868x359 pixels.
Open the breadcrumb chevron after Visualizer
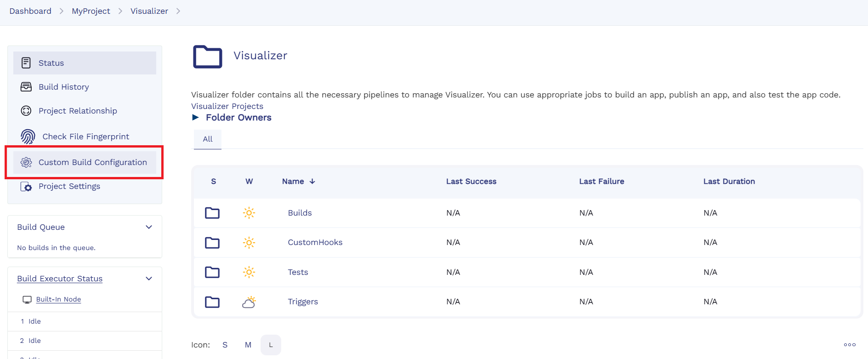tap(178, 11)
